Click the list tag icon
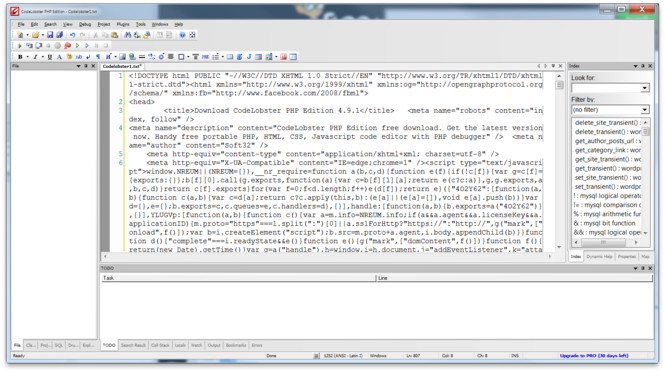This screenshot has width=665, height=372. 215,56
